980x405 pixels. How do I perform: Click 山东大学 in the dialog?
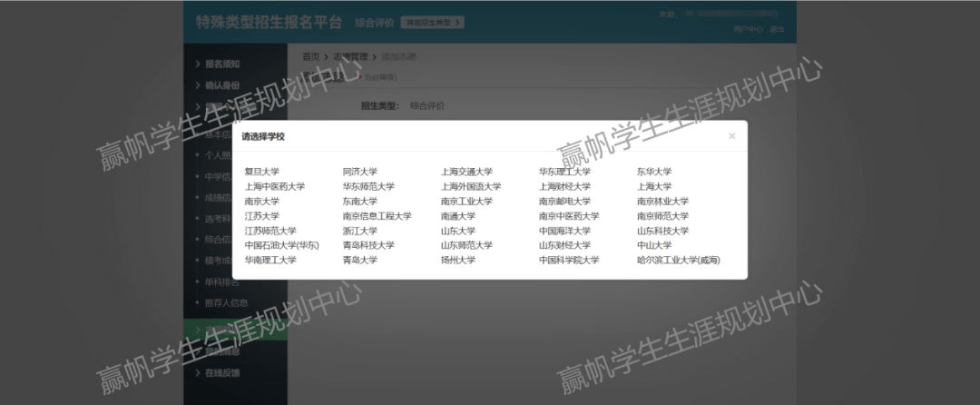tap(458, 231)
